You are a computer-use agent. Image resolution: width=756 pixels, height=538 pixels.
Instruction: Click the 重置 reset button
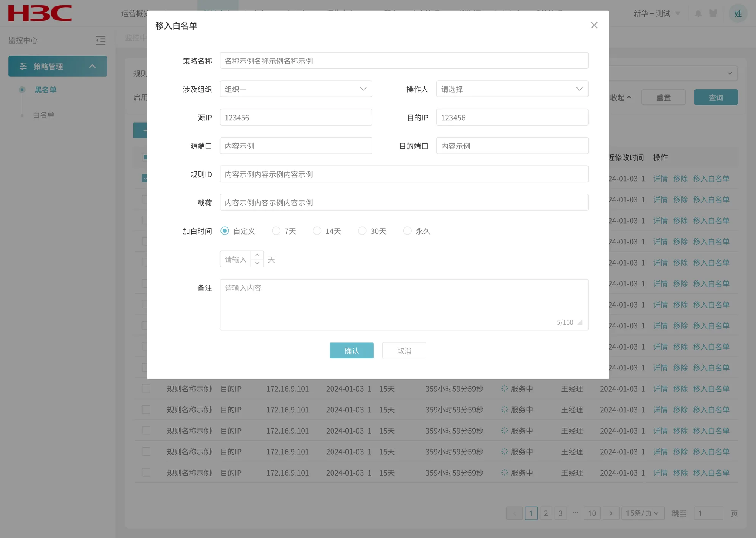(663, 97)
